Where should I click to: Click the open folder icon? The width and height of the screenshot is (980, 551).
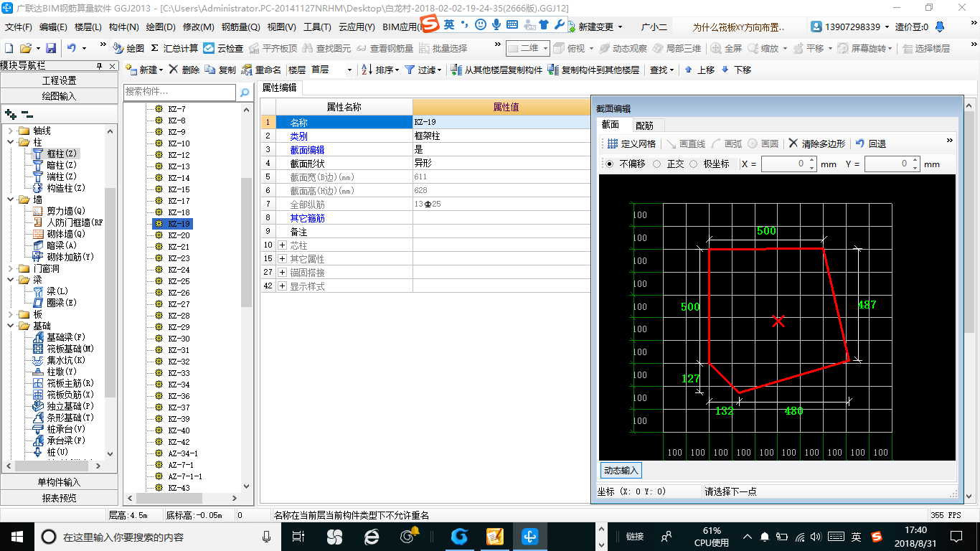point(25,48)
